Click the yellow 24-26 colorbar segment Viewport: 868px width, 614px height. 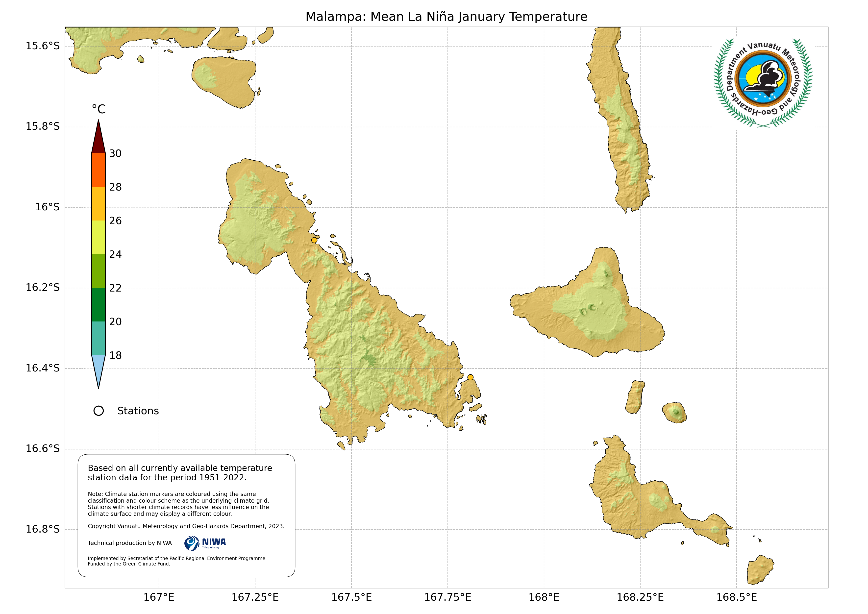tap(98, 237)
